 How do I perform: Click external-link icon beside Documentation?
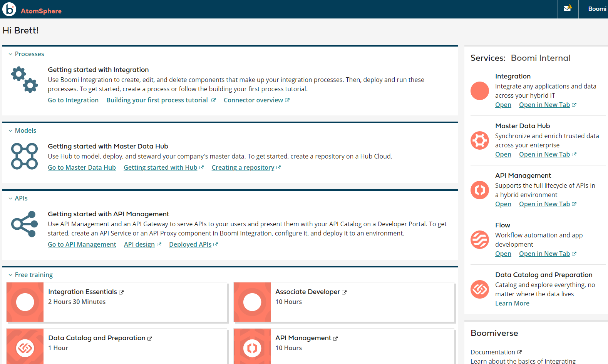tap(519, 352)
